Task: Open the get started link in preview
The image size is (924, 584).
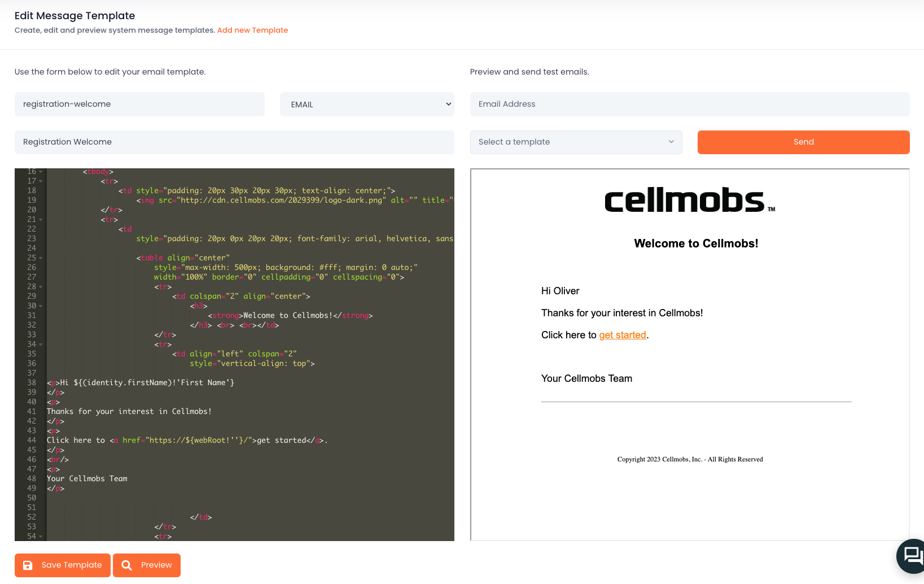Action: 623,335
